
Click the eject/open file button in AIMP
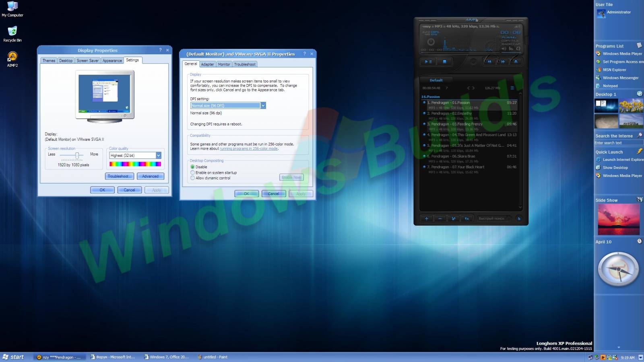(x=516, y=62)
